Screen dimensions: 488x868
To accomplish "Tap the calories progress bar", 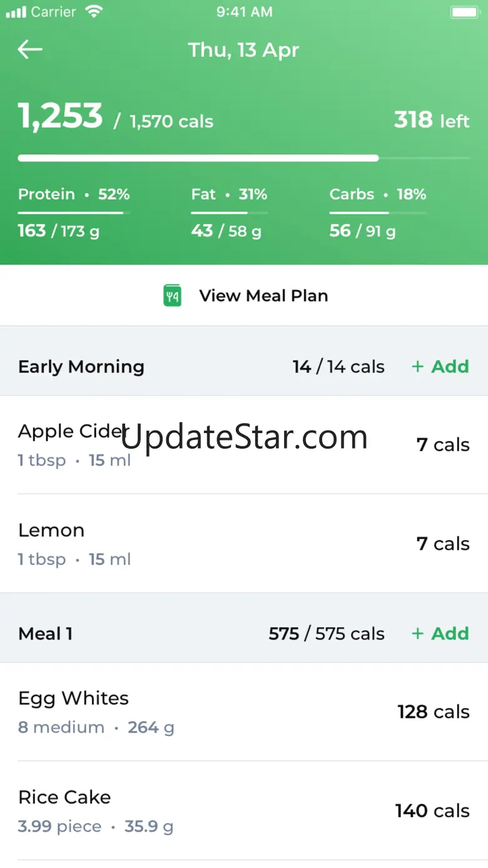I will (x=243, y=158).
